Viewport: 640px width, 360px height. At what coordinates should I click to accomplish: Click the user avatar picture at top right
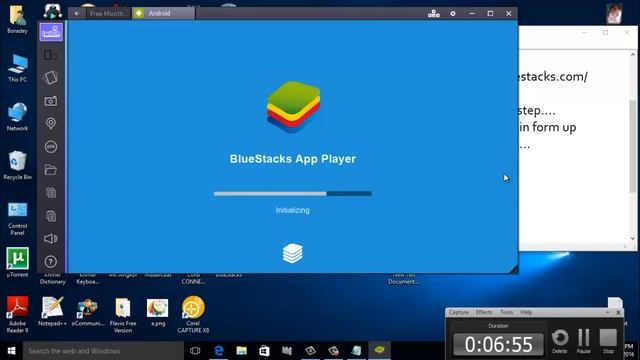(x=614, y=13)
